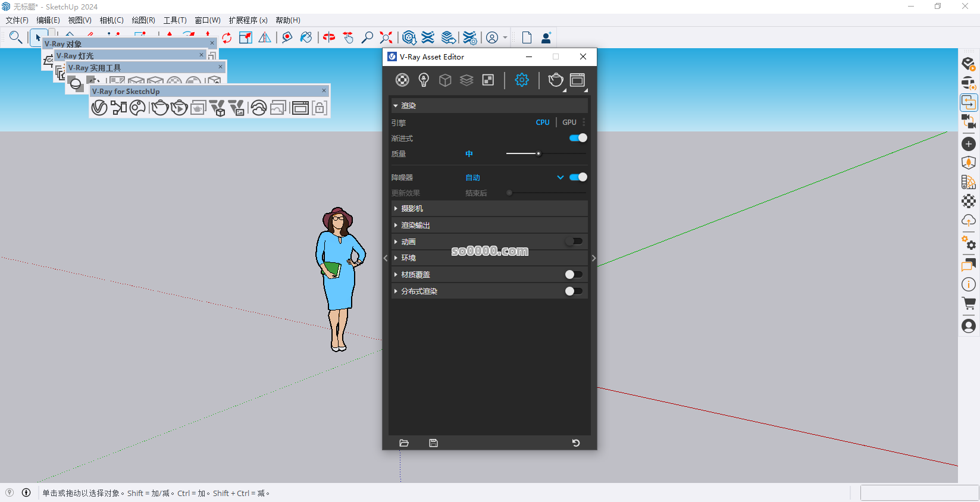Enable the 材质覆盖 material override switch
The image size is (980, 502).
point(574,274)
